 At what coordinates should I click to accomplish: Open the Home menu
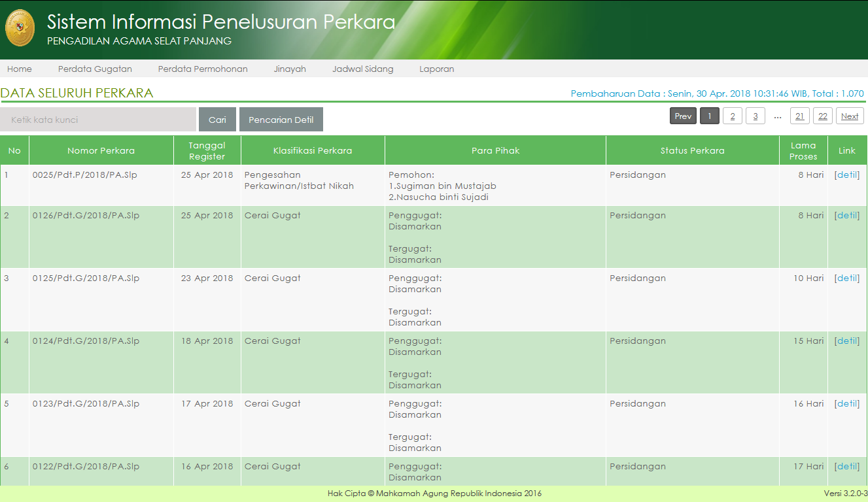tap(20, 69)
